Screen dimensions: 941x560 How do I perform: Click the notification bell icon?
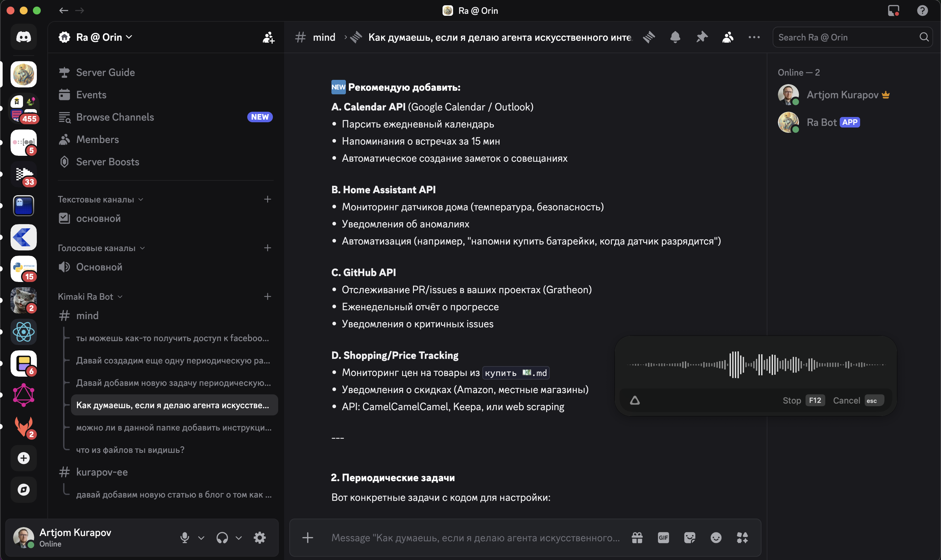point(675,37)
